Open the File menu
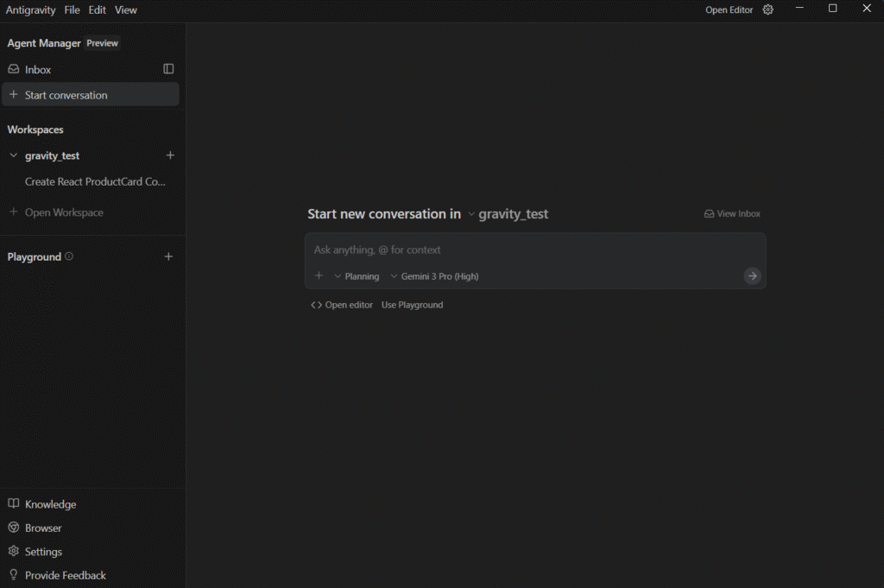Image resolution: width=884 pixels, height=588 pixels. (72, 9)
